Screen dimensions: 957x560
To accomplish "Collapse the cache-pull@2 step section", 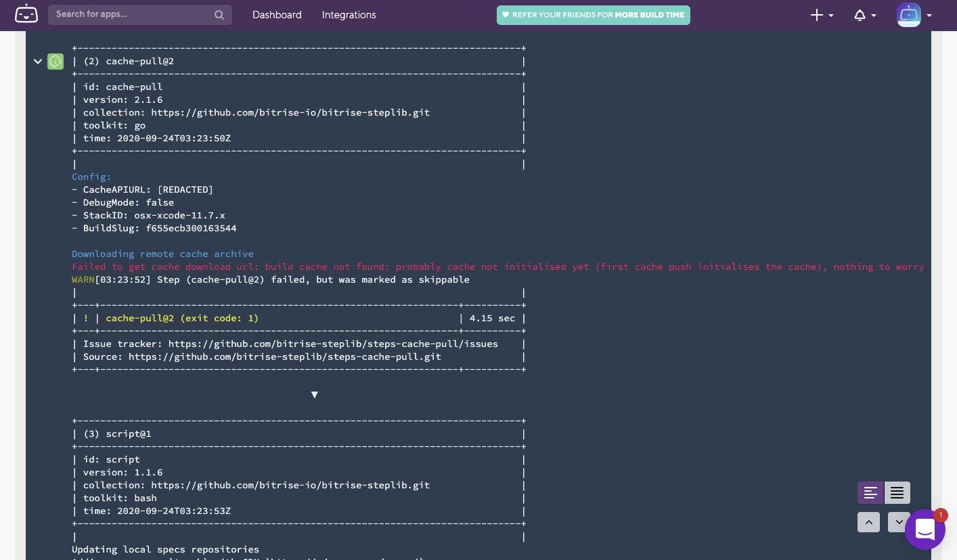I will [38, 62].
